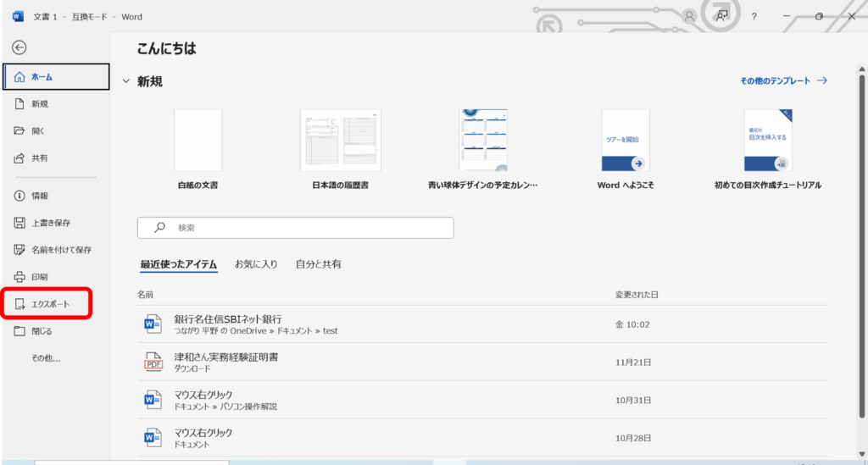Click the 検索 search input field
The height and width of the screenshot is (465, 868).
(295, 228)
